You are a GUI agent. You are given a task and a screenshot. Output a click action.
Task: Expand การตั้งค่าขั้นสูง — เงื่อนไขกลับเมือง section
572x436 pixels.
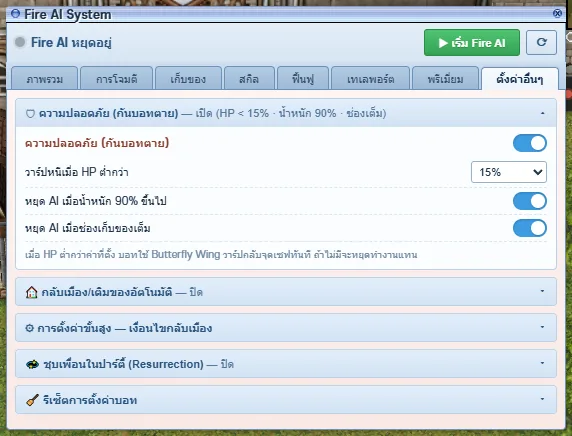286,328
